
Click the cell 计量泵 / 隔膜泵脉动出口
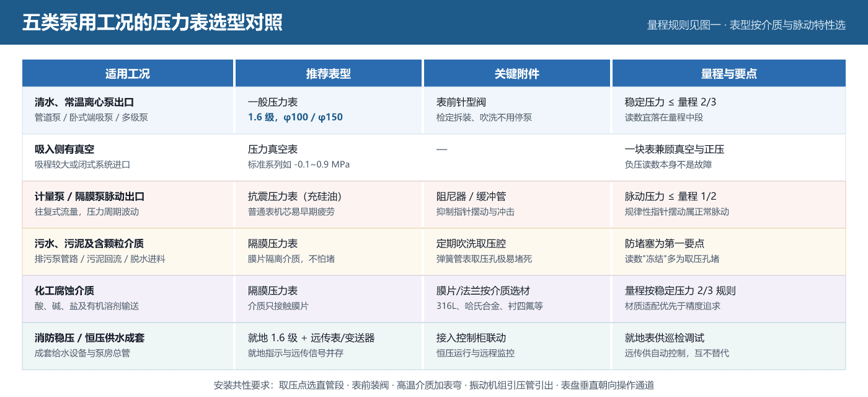(x=90, y=197)
